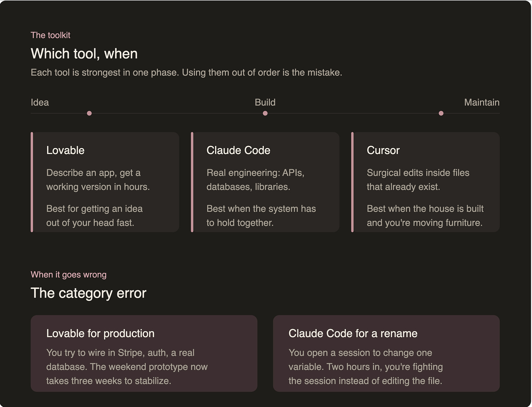This screenshot has height=407, width=532.
Task: Click the 'Claude Code for a rename' card title
Action: click(353, 333)
